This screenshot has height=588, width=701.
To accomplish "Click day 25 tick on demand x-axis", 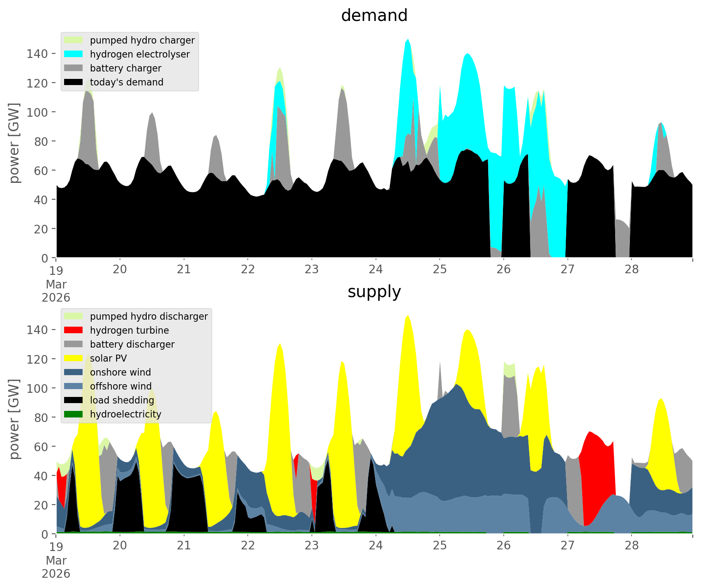I will (440, 270).
